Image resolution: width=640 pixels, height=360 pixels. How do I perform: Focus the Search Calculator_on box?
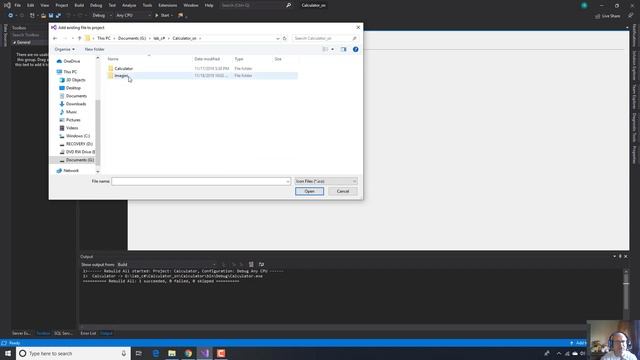pos(325,38)
